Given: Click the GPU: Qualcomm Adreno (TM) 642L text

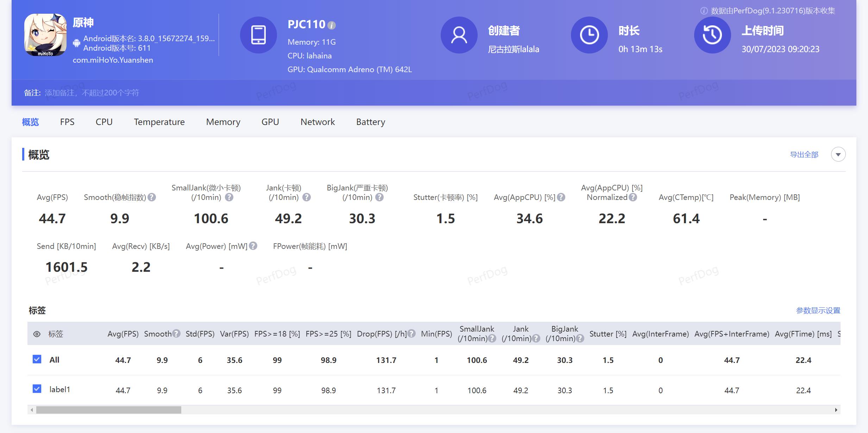Looking at the screenshot, I should [350, 69].
